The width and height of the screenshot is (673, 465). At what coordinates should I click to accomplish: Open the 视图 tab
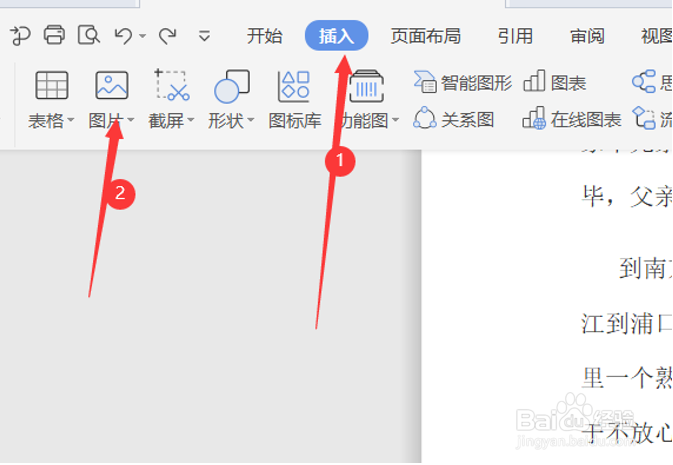coord(657,36)
